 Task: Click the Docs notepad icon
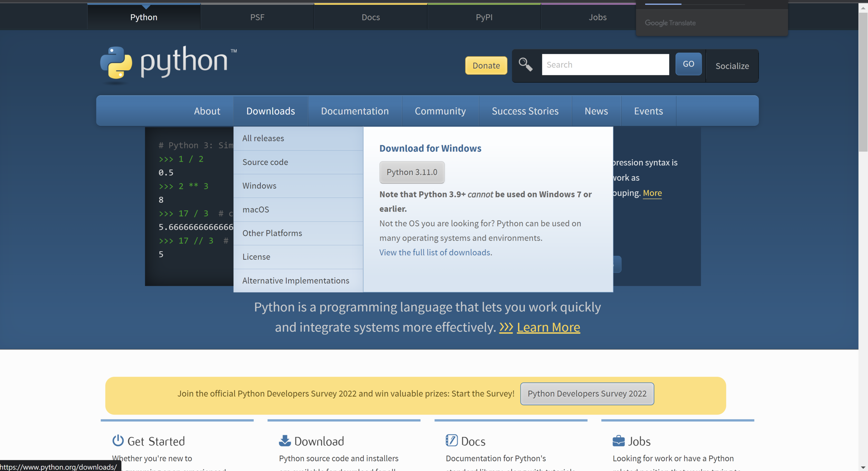tap(451, 440)
